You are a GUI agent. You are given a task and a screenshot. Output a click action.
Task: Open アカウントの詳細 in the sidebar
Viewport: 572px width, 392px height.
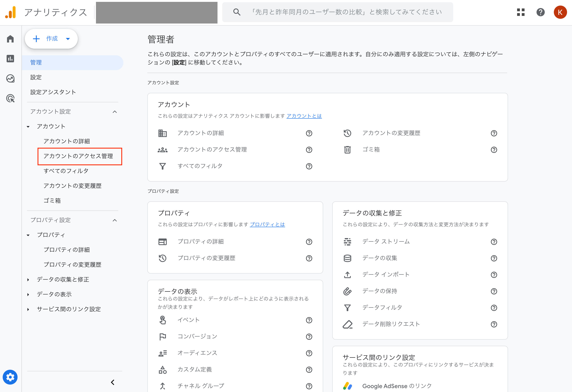click(67, 141)
